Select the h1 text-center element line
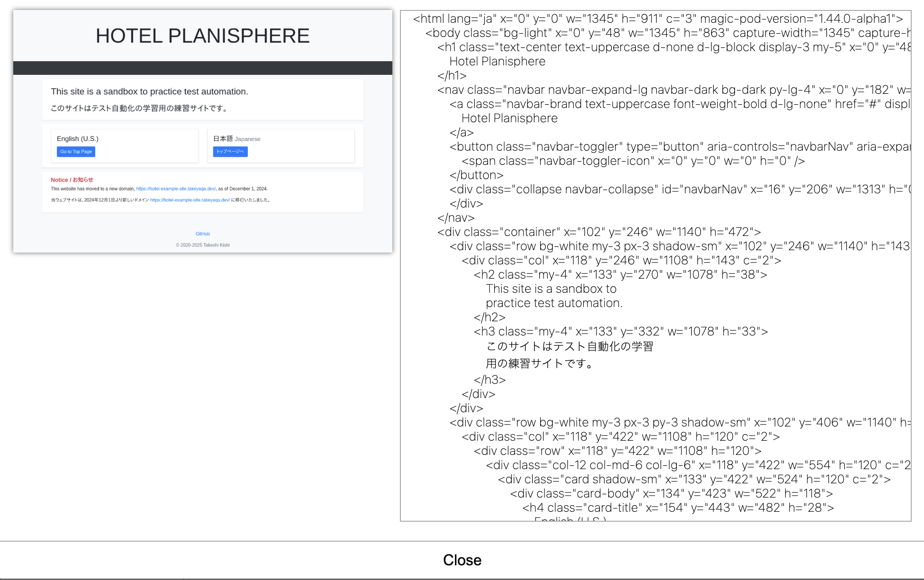924x580 pixels. [x=674, y=47]
